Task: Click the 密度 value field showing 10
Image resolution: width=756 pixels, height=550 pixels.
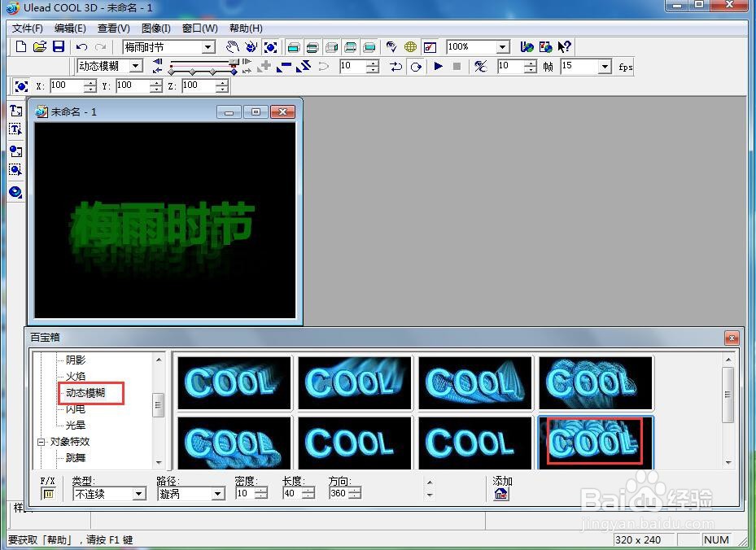Action: pos(245,493)
